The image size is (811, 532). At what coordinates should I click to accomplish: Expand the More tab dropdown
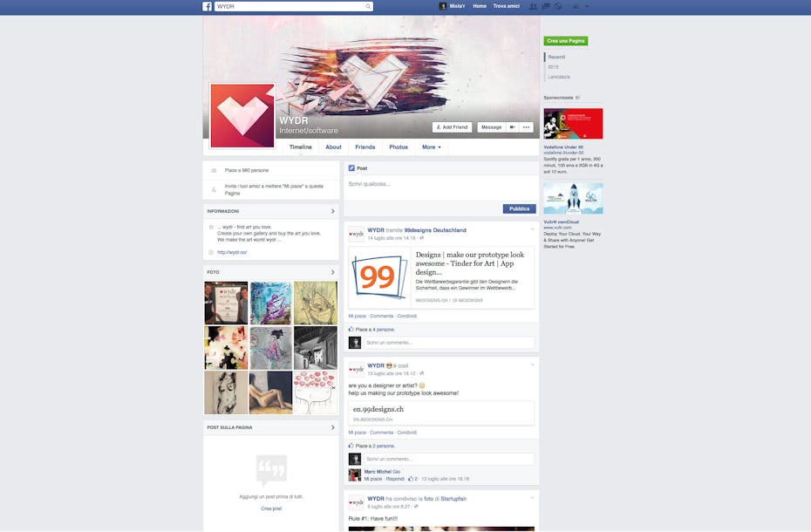432,147
